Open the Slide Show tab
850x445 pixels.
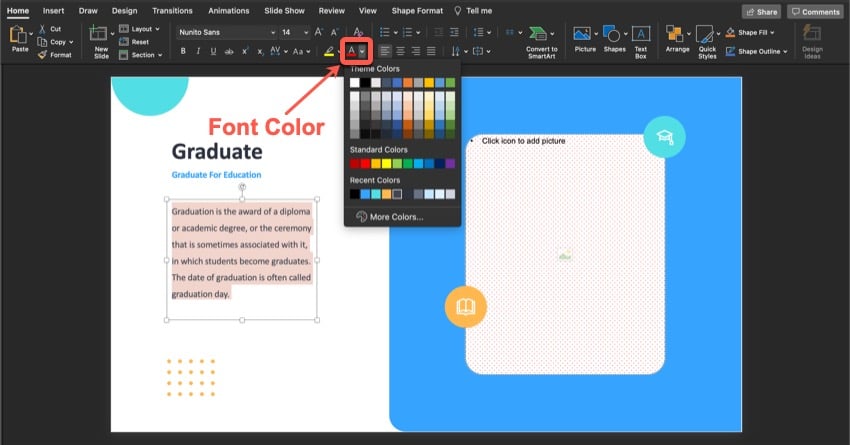pos(283,10)
